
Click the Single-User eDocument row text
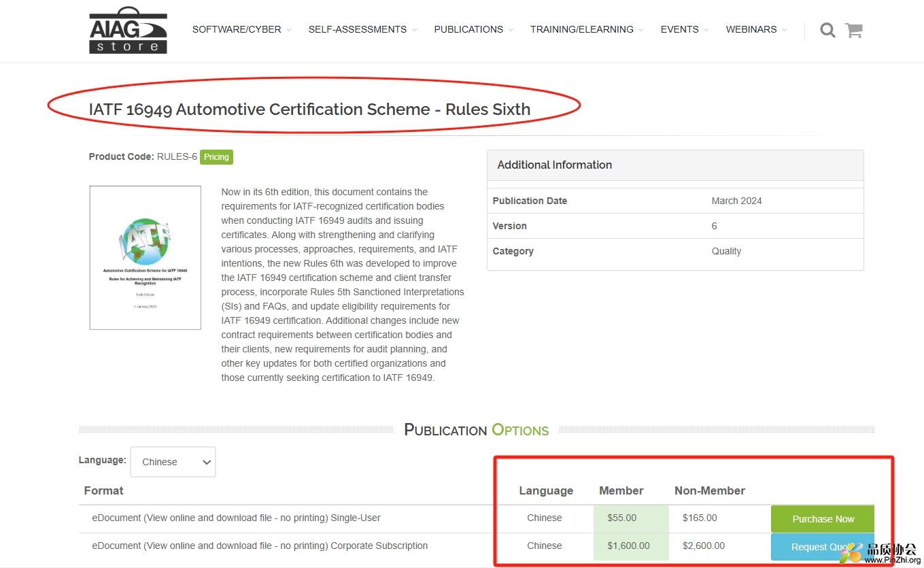pos(236,518)
